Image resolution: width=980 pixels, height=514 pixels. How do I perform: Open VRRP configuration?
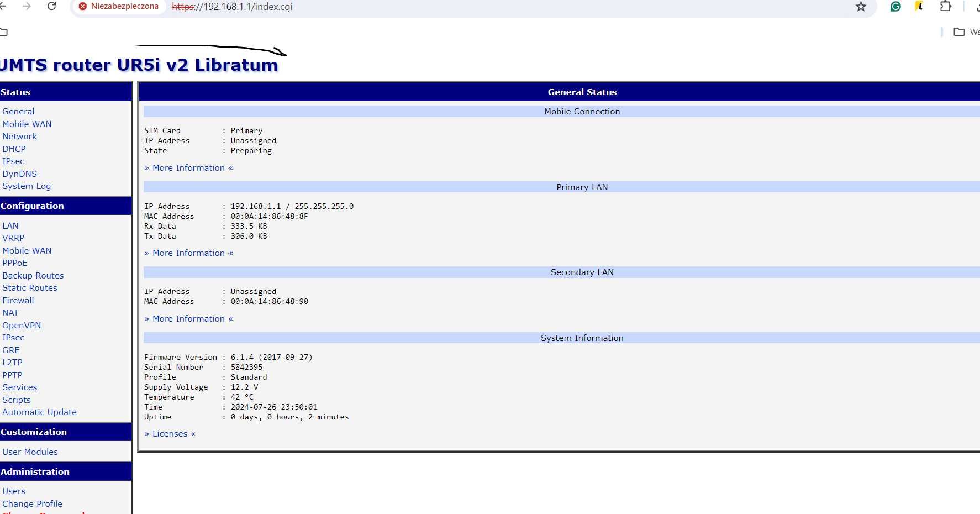[x=13, y=238]
